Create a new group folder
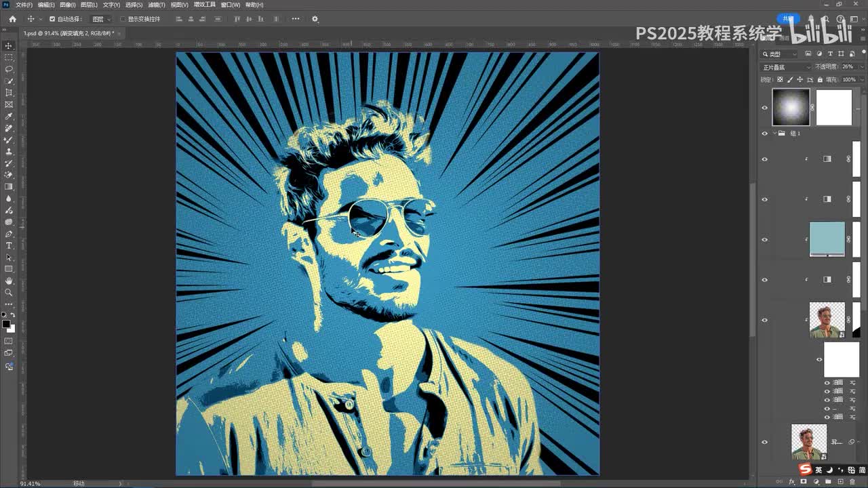868x488 pixels. click(828, 481)
